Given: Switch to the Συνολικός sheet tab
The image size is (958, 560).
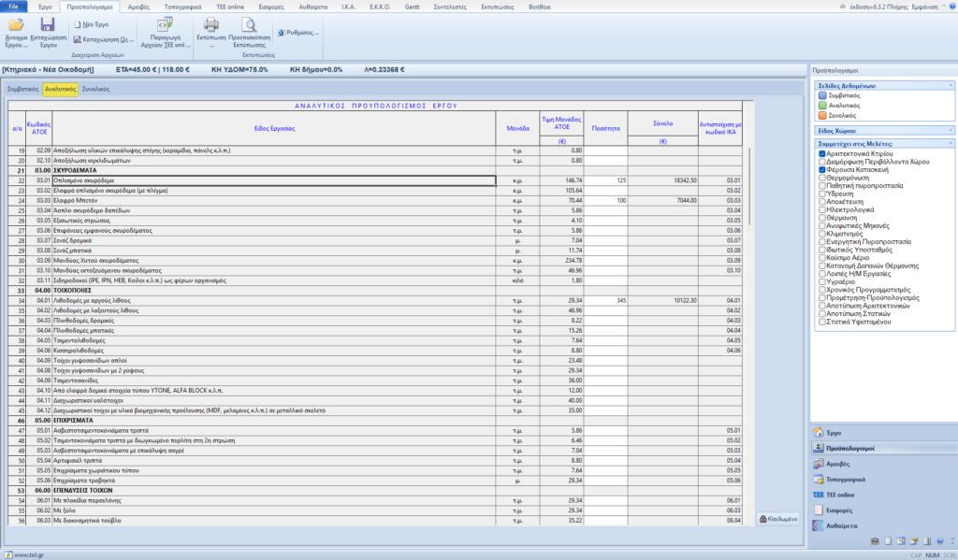Looking at the screenshot, I should 96,90.
